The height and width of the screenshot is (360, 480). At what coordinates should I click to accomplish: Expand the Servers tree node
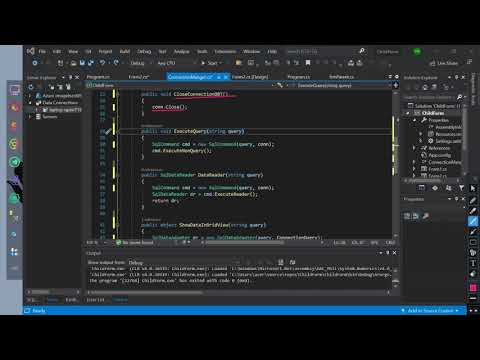[x=30, y=117]
